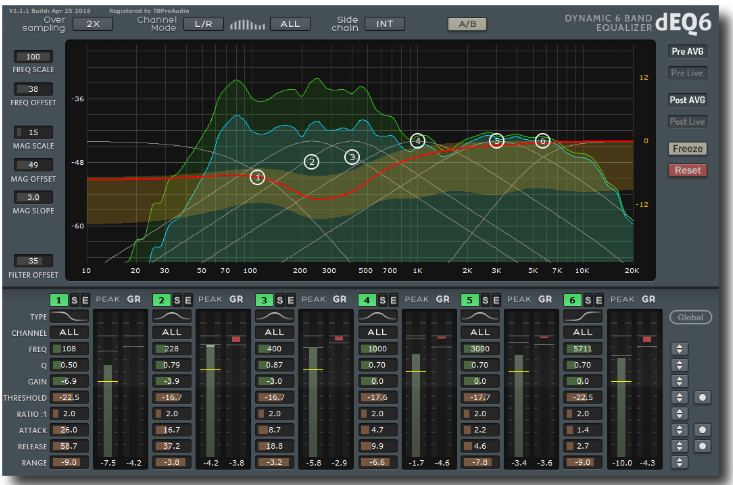
Task: Click band 3 Q field showing 0.87
Action: pyautogui.click(x=275, y=365)
